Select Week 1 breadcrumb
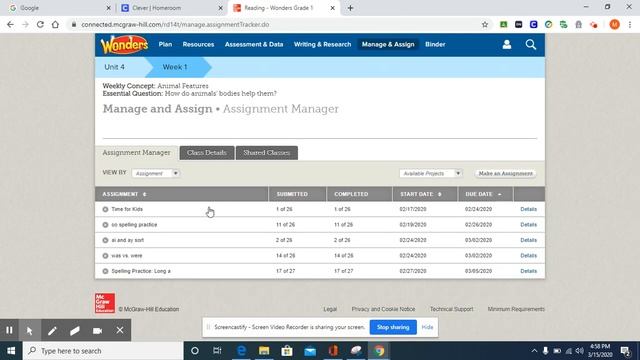Screen dimensions: 640x360 coord(175,67)
